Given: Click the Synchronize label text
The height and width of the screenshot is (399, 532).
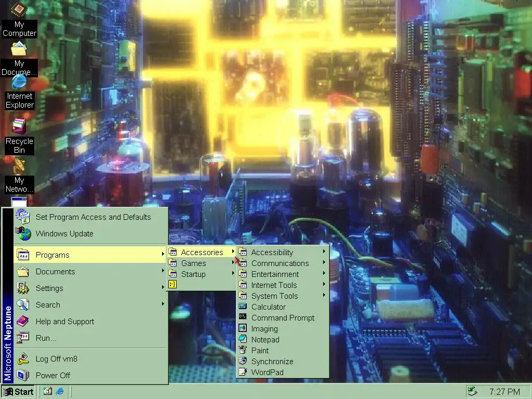Looking at the screenshot, I should (x=272, y=362).
